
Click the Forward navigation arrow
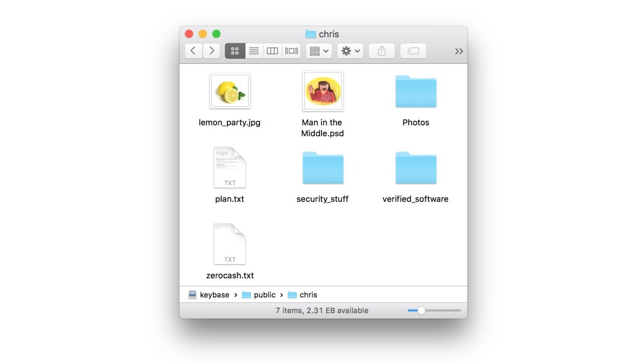click(x=212, y=51)
